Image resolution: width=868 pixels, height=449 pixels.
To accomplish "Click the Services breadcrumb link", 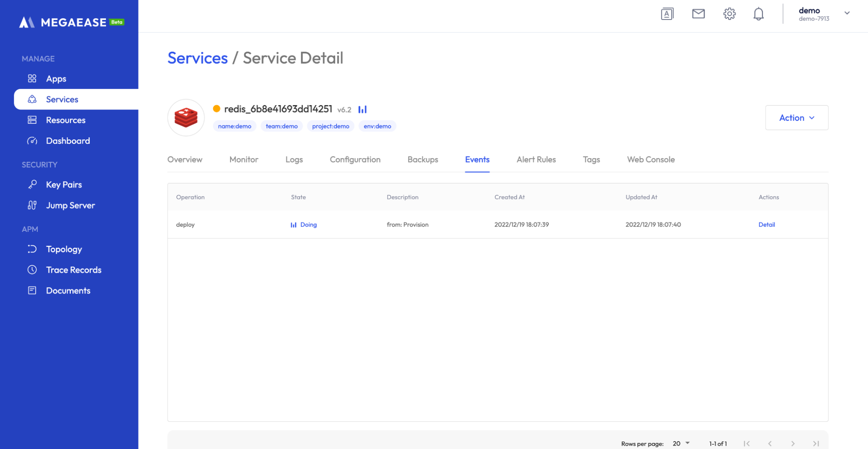I will [198, 58].
